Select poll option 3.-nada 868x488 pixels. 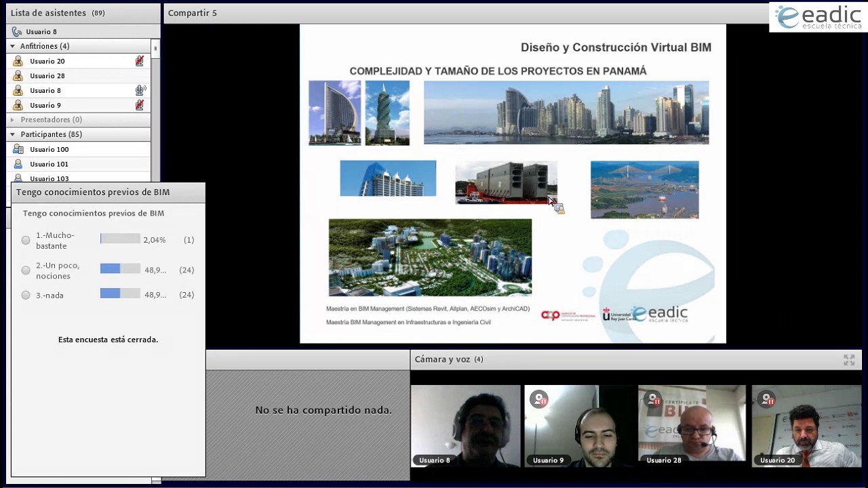click(x=26, y=295)
